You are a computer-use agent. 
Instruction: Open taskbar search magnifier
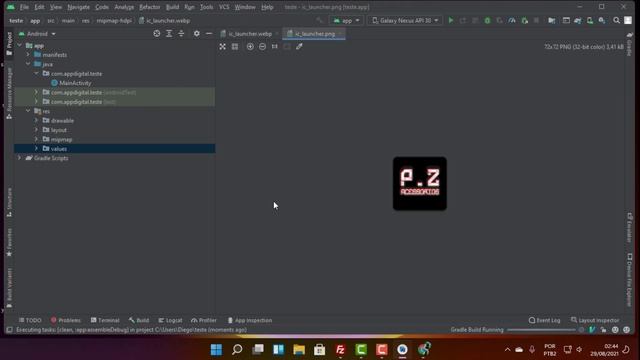click(237, 349)
